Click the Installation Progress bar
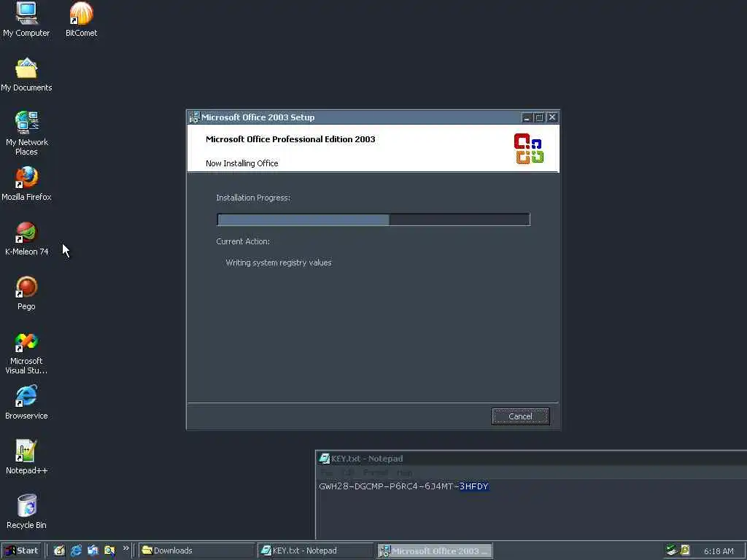Viewport: 747px width, 560px height. coord(373,219)
